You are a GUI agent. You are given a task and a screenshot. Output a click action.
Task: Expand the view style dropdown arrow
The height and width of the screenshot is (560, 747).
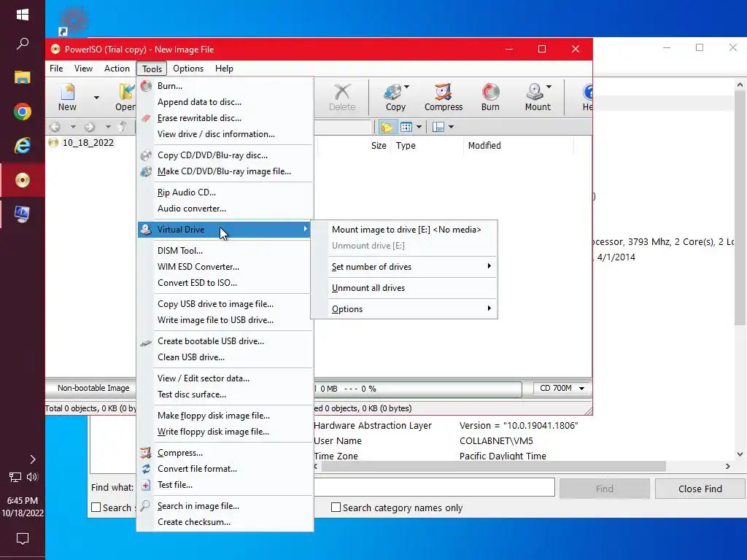pyautogui.click(x=419, y=127)
